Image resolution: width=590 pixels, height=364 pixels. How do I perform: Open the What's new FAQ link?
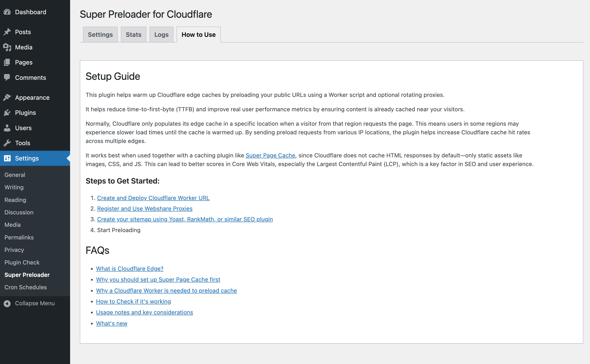[x=112, y=323]
